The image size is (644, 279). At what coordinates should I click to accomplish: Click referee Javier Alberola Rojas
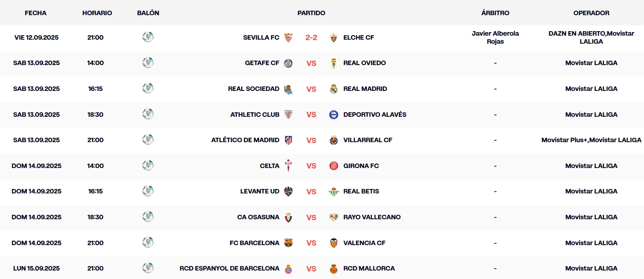(495, 37)
